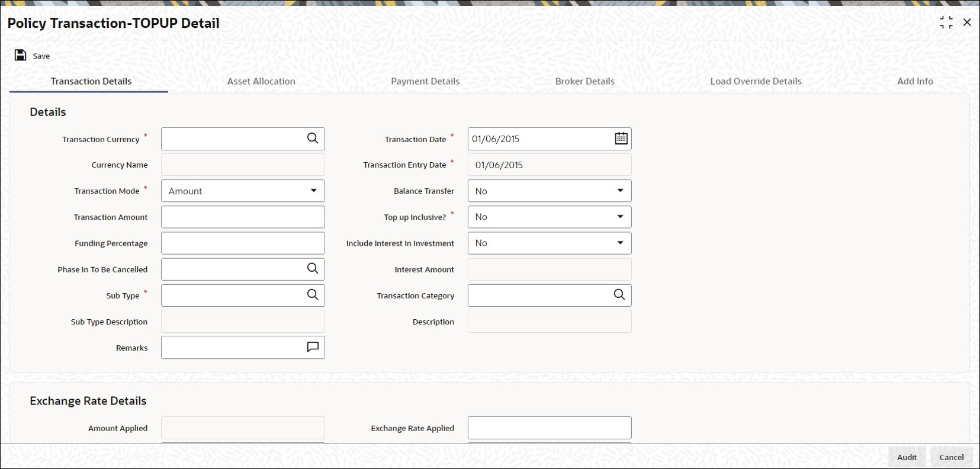Click the Sub Type Description field
The image size is (980, 469).
coord(243,321)
